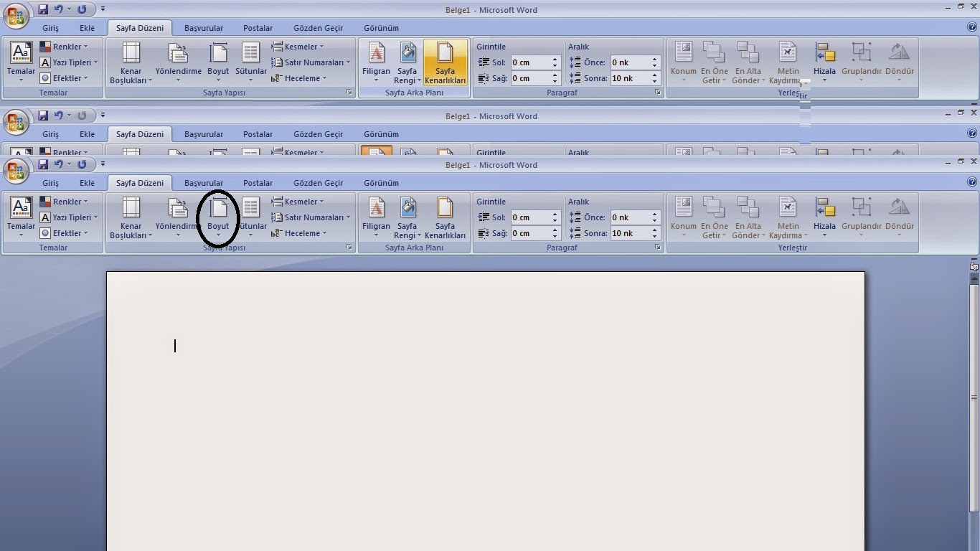The image size is (980, 551).
Task: Click inside the blank document page
Action: [x=486, y=411]
